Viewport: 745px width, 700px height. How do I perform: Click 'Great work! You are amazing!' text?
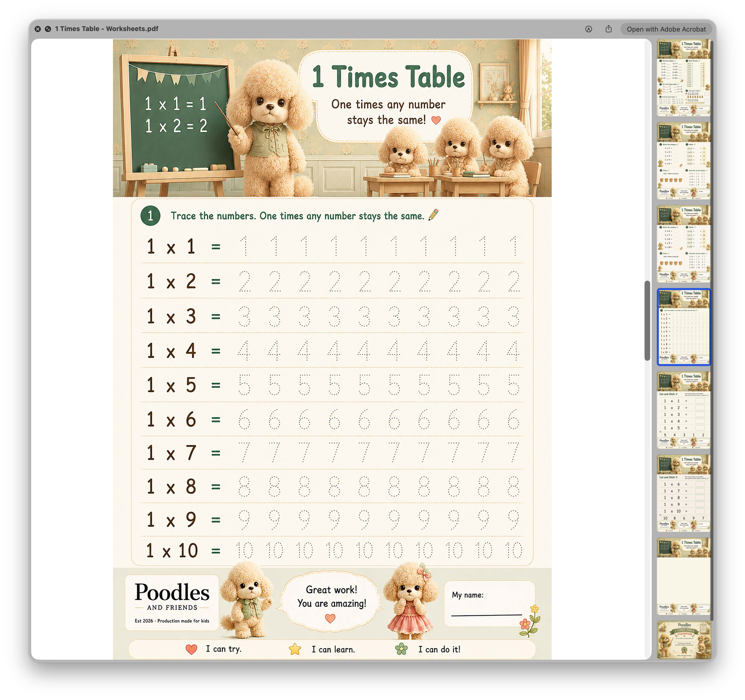pyautogui.click(x=332, y=597)
